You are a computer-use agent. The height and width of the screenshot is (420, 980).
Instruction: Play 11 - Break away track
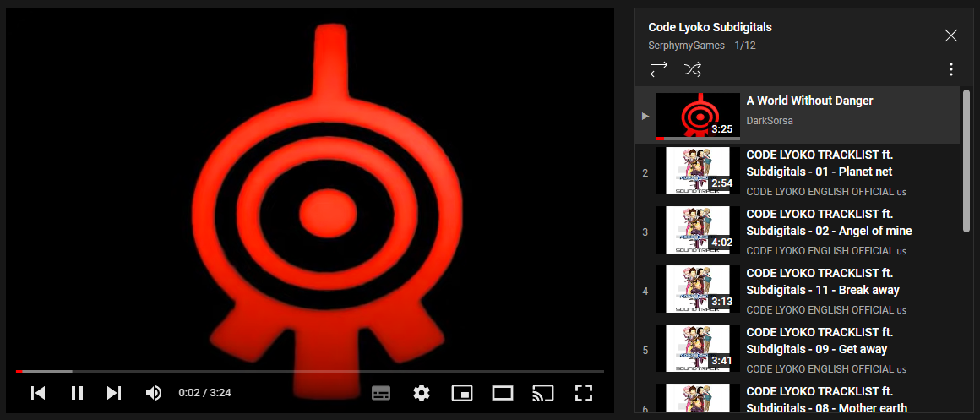click(823, 282)
